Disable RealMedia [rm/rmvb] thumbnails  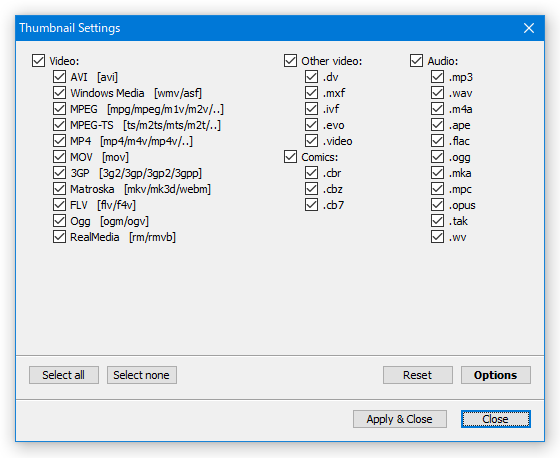(x=60, y=237)
